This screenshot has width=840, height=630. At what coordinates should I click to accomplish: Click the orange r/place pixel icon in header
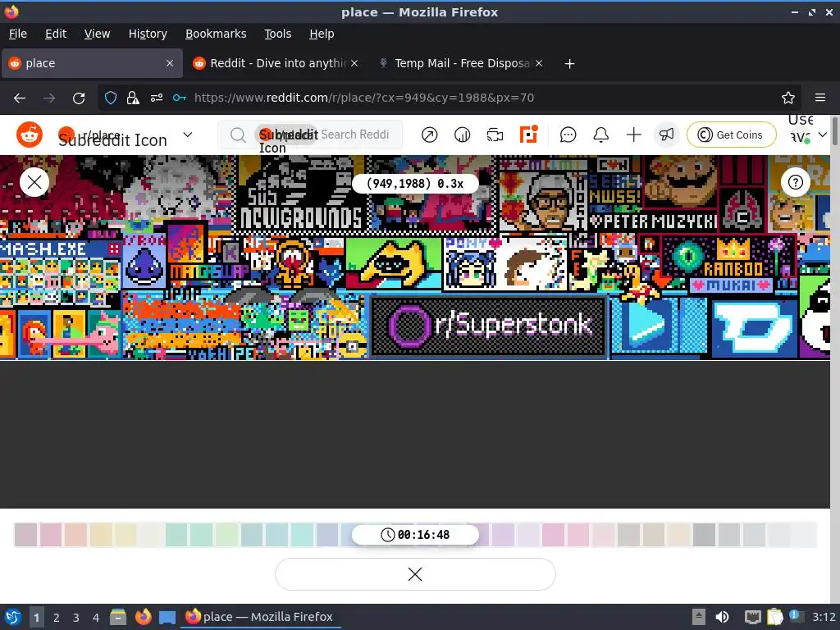point(528,134)
